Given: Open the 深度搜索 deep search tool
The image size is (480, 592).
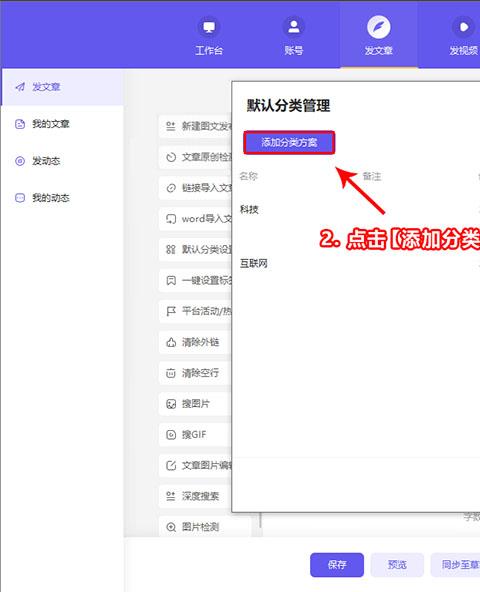Looking at the screenshot, I should [x=195, y=496].
